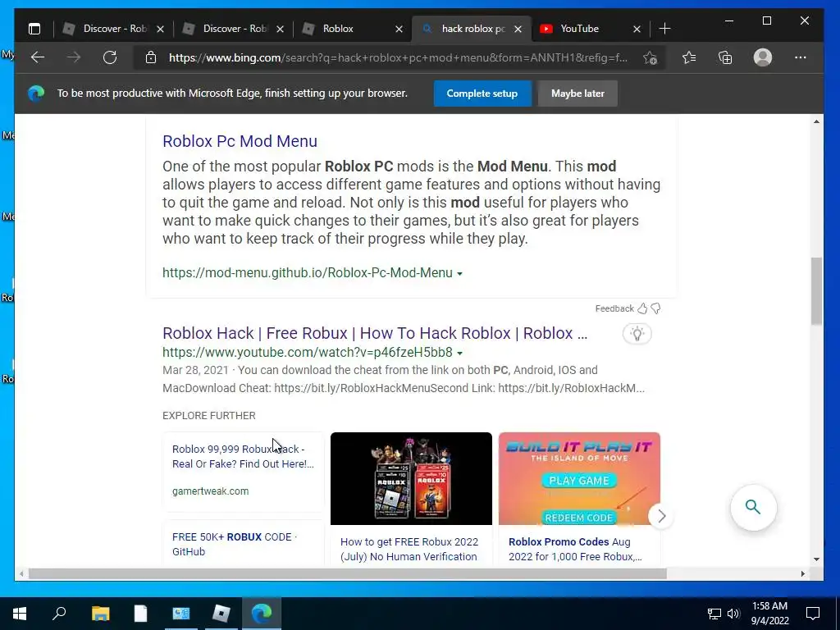Expand the youtube.com result URL dropdown
Image resolution: width=840 pixels, height=630 pixels.
point(459,353)
